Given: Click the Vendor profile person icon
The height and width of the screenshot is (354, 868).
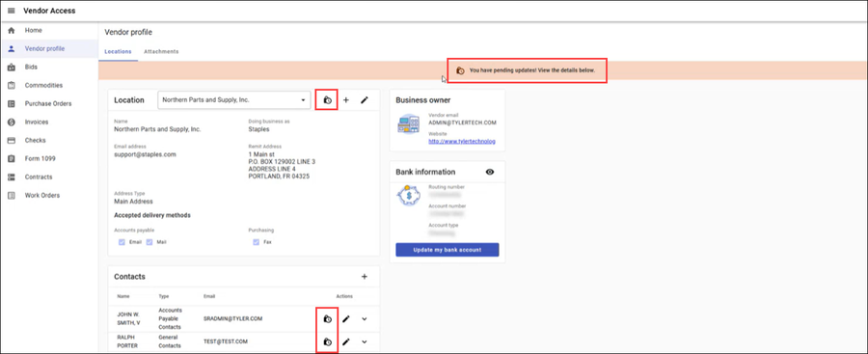Looking at the screenshot, I should click(x=11, y=49).
